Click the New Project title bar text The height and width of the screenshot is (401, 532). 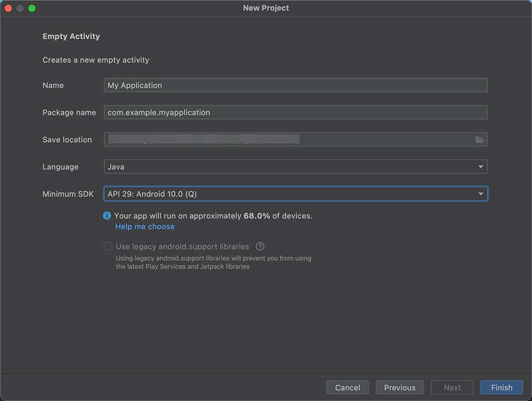click(x=266, y=8)
